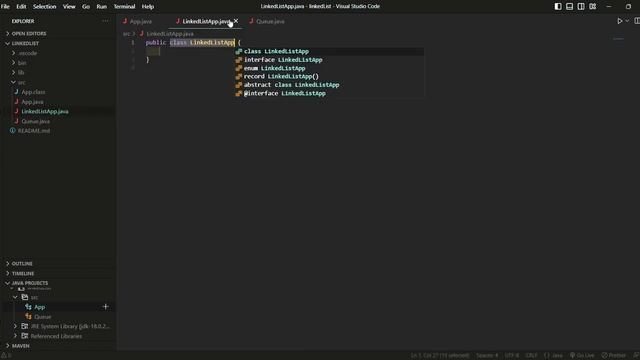Viewport: 640px width, 360px height.
Task: Open App.class in the Explorer
Action: pos(33,92)
